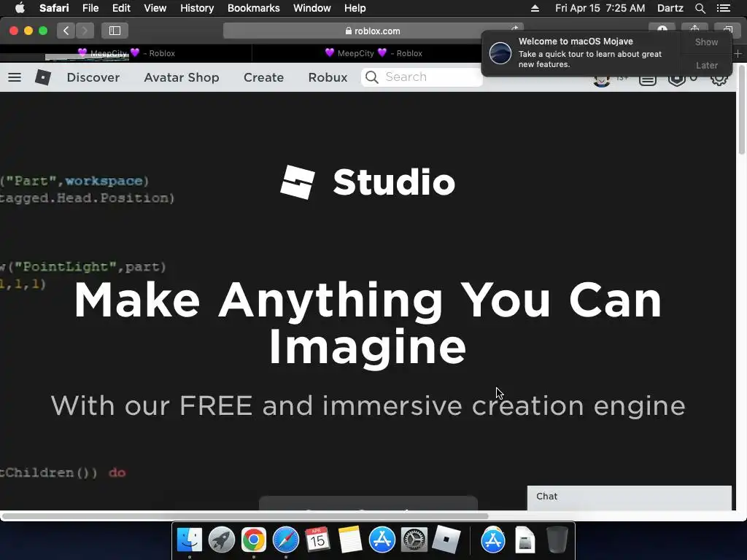Open the Calendar app in the dock
This screenshot has height=560, width=747.
317,540
